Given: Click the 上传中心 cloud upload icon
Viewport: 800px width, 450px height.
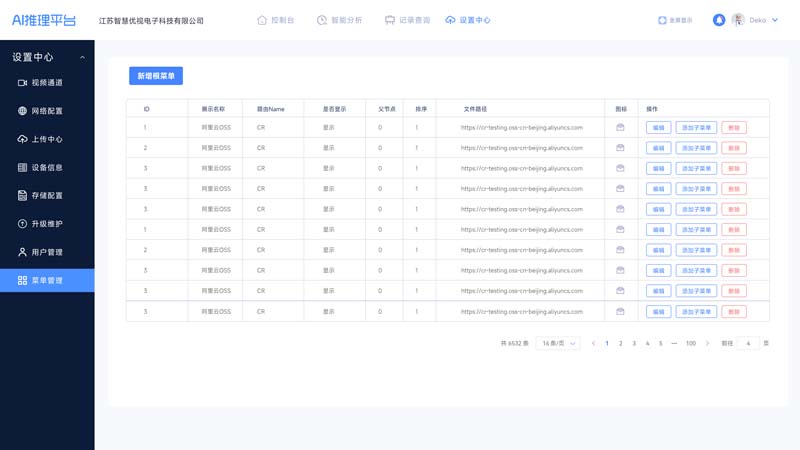Looking at the screenshot, I should (22, 139).
